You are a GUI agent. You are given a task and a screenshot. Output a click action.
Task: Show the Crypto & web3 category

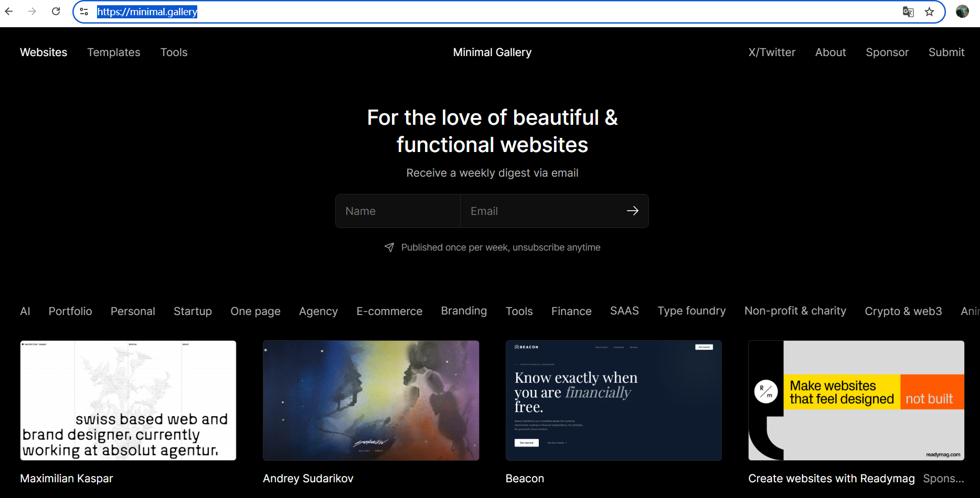coord(903,311)
